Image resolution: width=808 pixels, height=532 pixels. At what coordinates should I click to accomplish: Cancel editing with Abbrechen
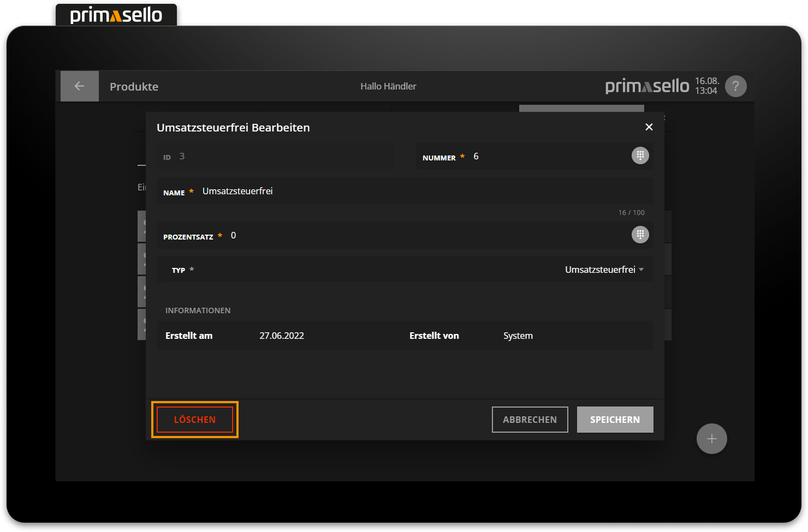(x=530, y=420)
